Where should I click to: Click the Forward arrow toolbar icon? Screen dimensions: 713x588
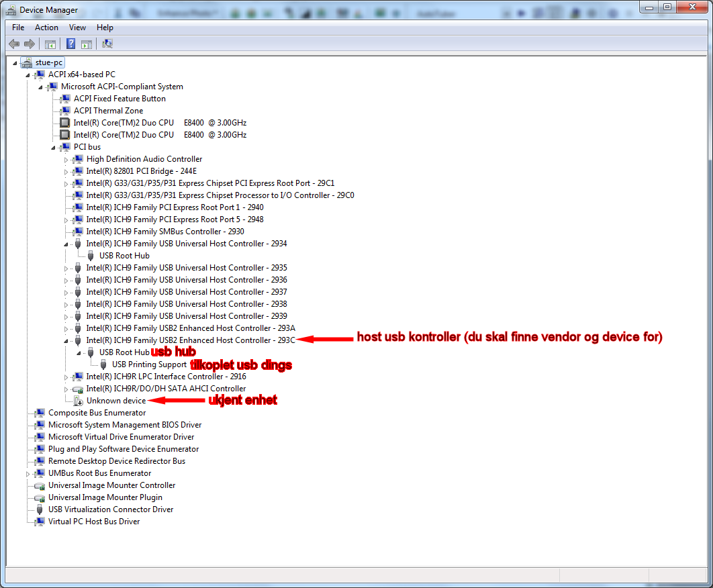pos(30,44)
